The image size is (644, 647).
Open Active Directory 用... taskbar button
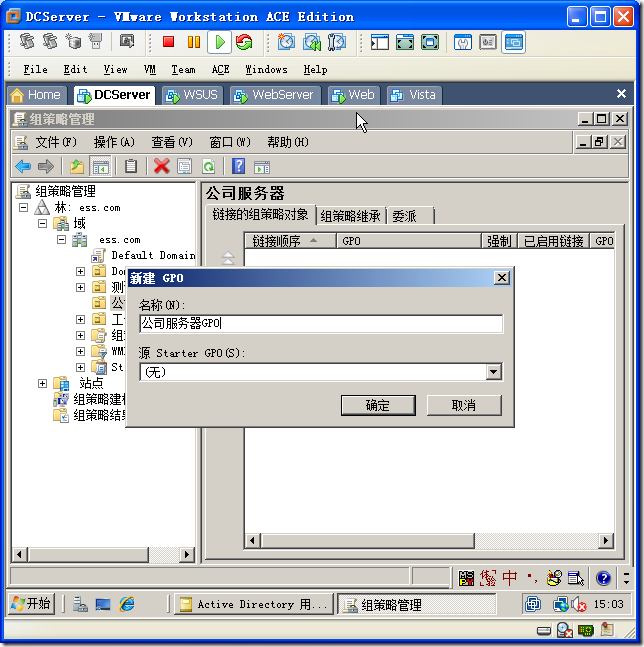pos(254,604)
